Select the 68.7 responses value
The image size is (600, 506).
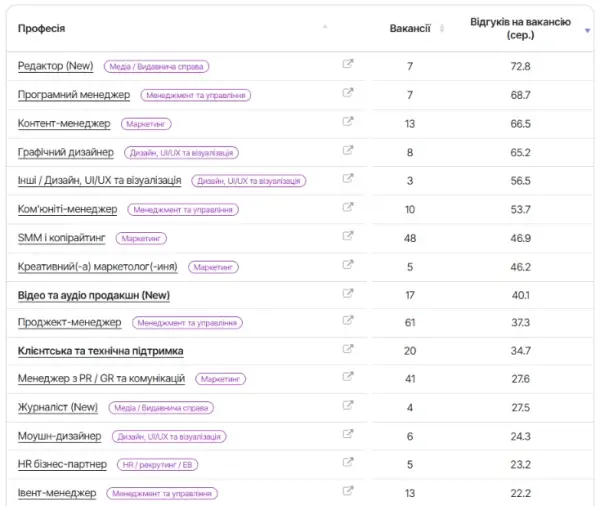pyautogui.click(x=520, y=95)
